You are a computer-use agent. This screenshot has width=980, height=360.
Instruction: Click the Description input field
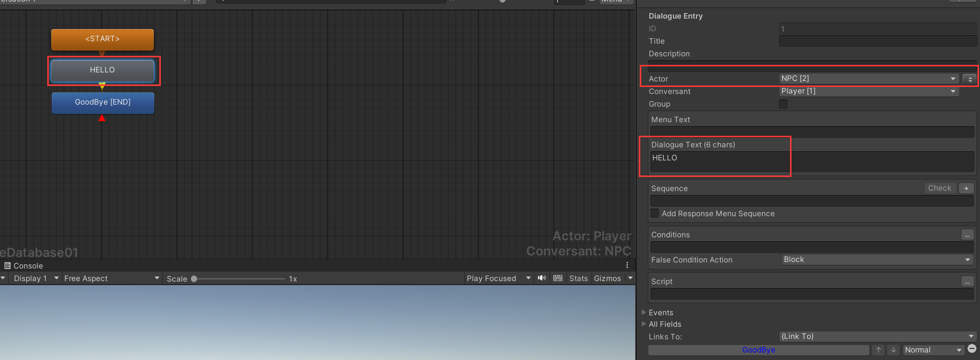coord(812,66)
